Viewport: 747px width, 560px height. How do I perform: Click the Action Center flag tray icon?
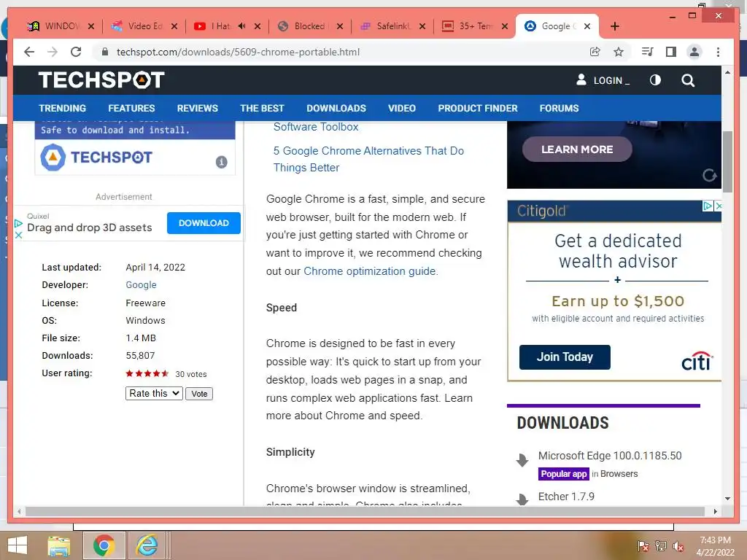coord(643,545)
